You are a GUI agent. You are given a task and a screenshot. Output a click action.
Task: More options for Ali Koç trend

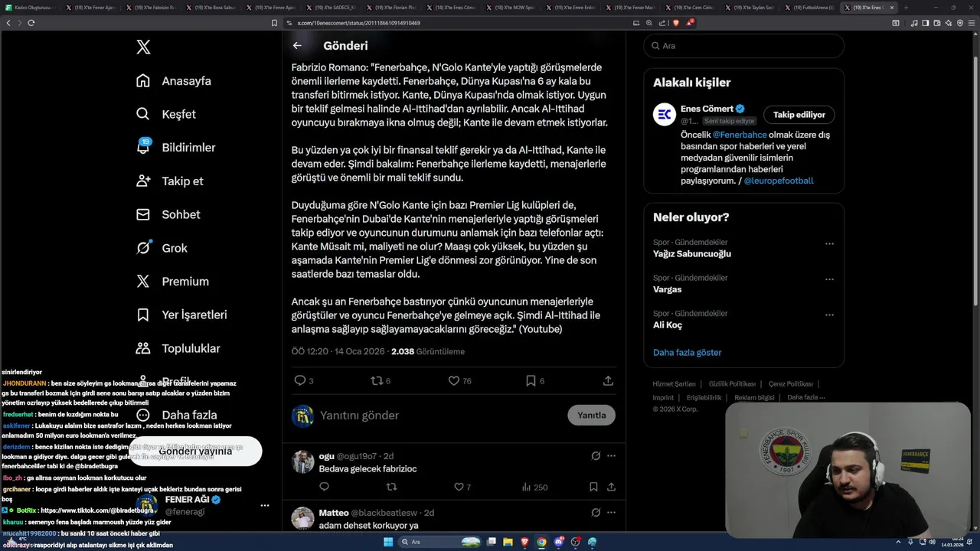tap(829, 315)
